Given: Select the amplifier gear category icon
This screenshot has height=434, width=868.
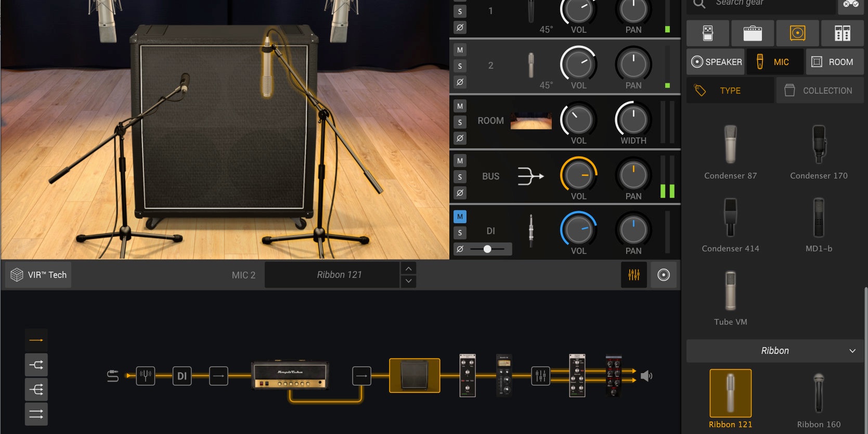Looking at the screenshot, I should (753, 33).
